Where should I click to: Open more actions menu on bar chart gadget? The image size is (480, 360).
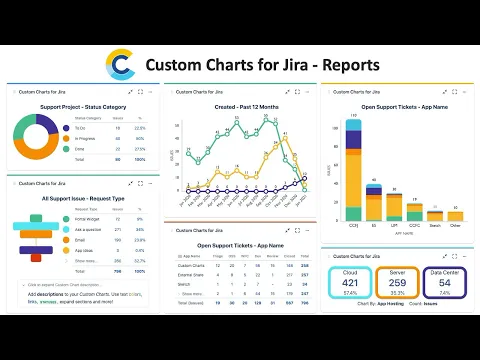(x=465, y=92)
